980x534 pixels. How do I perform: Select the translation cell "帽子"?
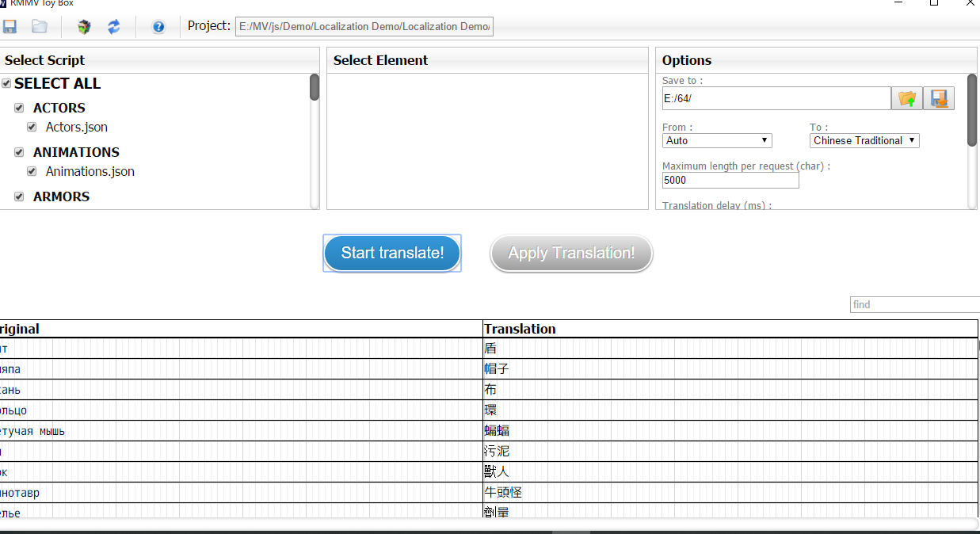pos(730,369)
